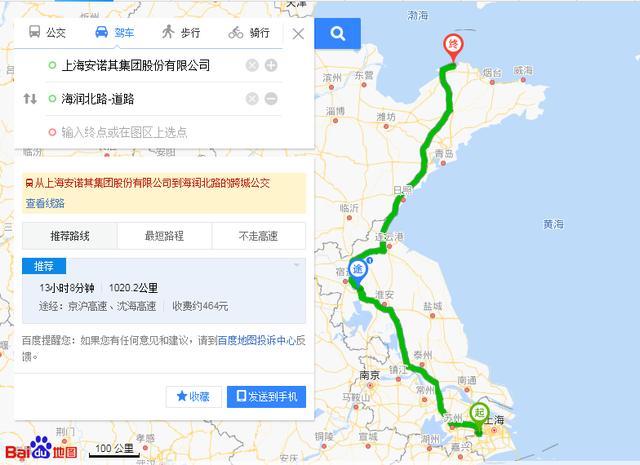Switch to 骑行 cycling mode
Viewport: 640px width, 465px height.
pos(249,32)
